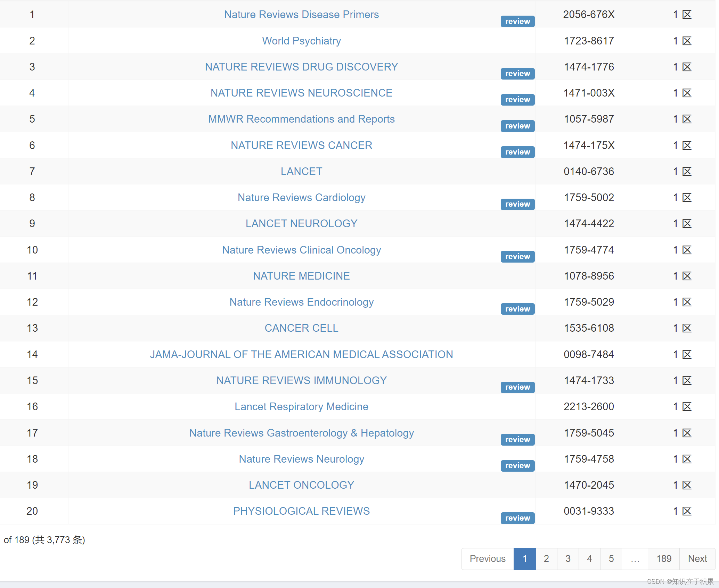The width and height of the screenshot is (719, 588).
Task: Click the review badge for NATURE REVIEWS IMMUNOLOGY
Action: click(x=517, y=387)
